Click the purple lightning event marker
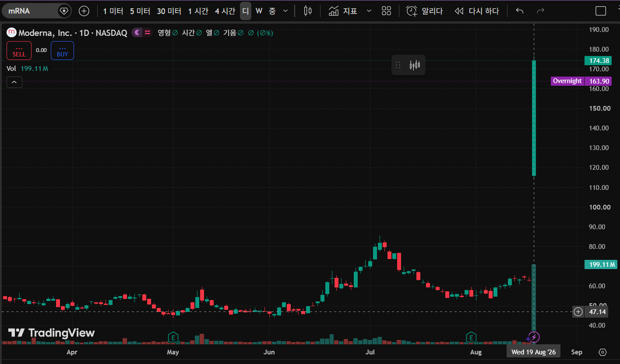Viewport: 620px width, 364px height. point(534,337)
